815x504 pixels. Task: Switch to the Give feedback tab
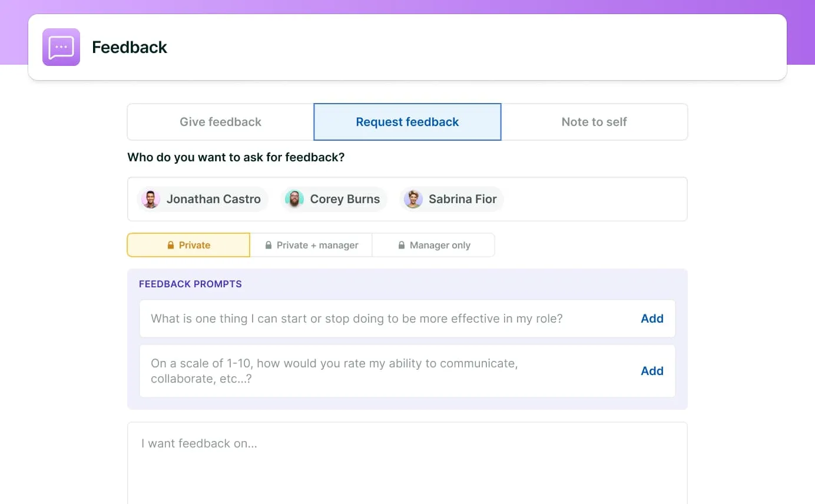point(220,122)
